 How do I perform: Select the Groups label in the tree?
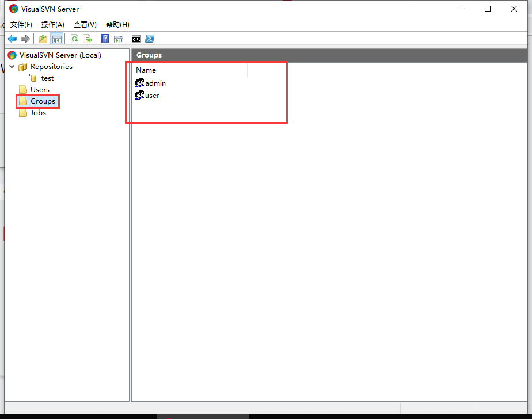click(x=43, y=101)
